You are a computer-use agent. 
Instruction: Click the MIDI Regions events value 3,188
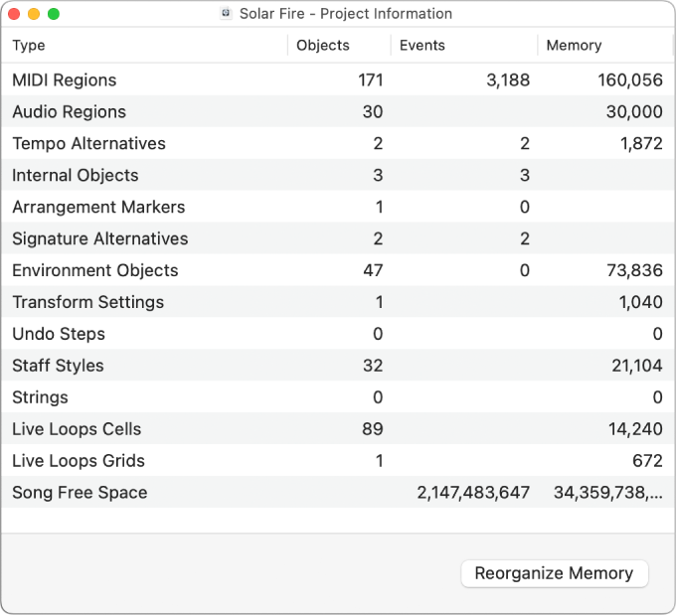[x=508, y=80]
